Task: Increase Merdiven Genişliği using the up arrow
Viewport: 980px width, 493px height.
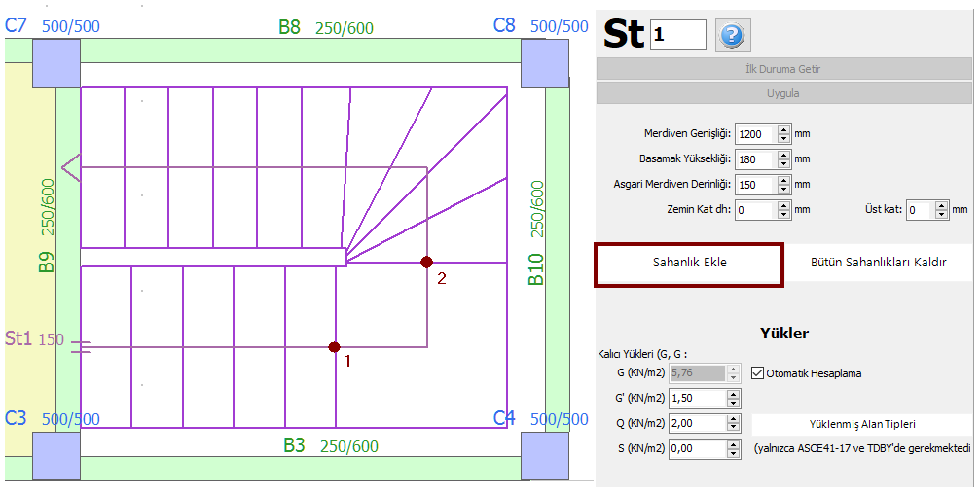Action: click(782, 129)
